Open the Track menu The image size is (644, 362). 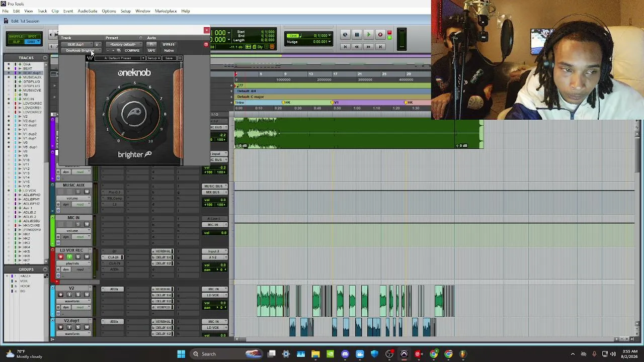click(42, 11)
